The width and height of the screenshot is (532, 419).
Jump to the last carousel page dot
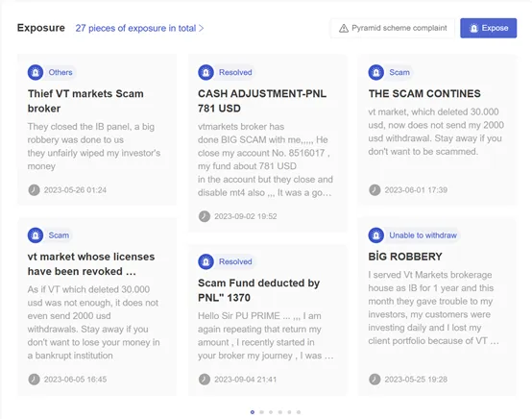pyautogui.click(x=299, y=412)
